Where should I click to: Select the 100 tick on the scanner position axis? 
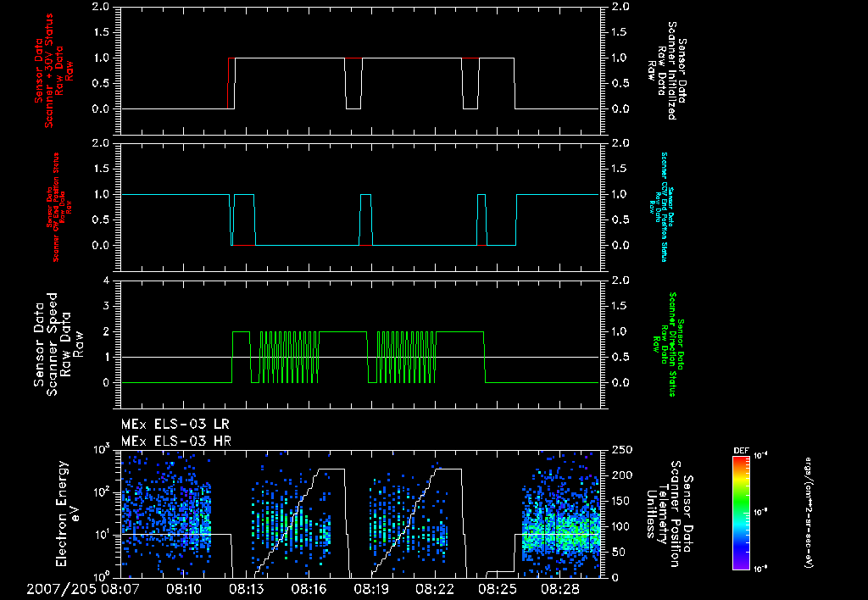pos(621,526)
